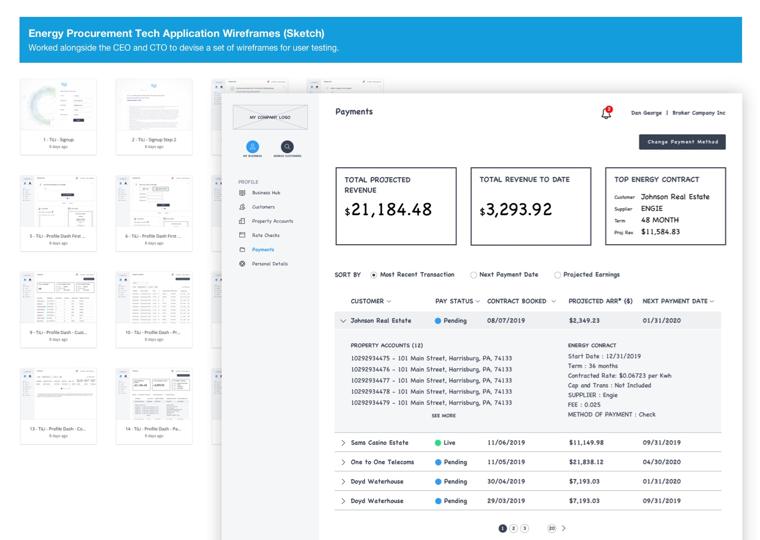
Task: Open the 1 - TiLi - Signup thumbnail
Action: pyautogui.click(x=58, y=117)
